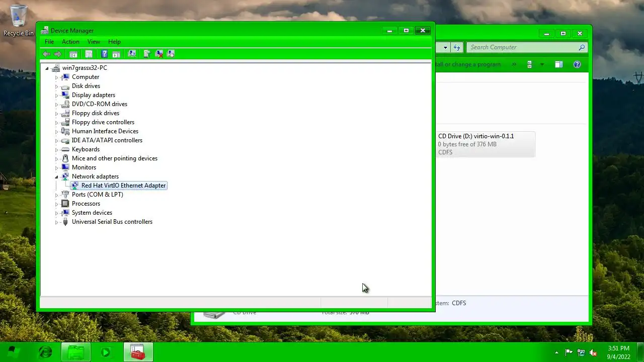Open the File menu
The width and height of the screenshot is (644, 362).
pos(49,42)
